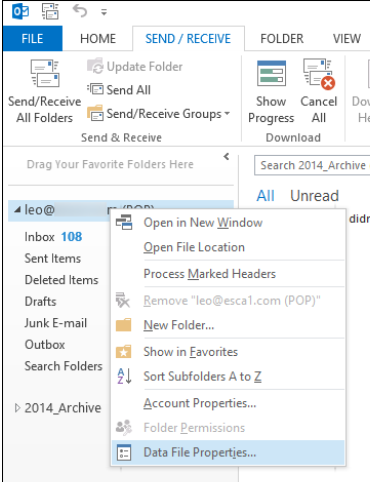Open the Customize Quick Access Toolbar dropdown
Image resolution: width=370 pixels, height=482 pixels.
(x=104, y=13)
